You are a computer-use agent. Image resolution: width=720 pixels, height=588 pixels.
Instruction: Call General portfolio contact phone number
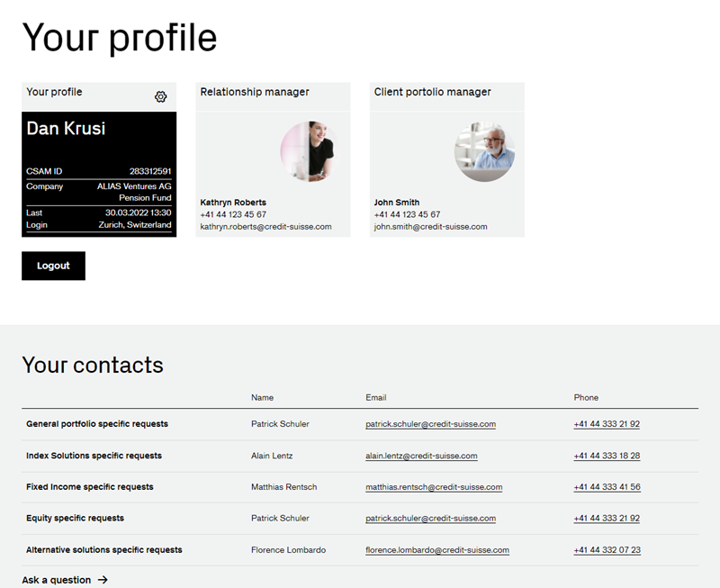coord(607,424)
